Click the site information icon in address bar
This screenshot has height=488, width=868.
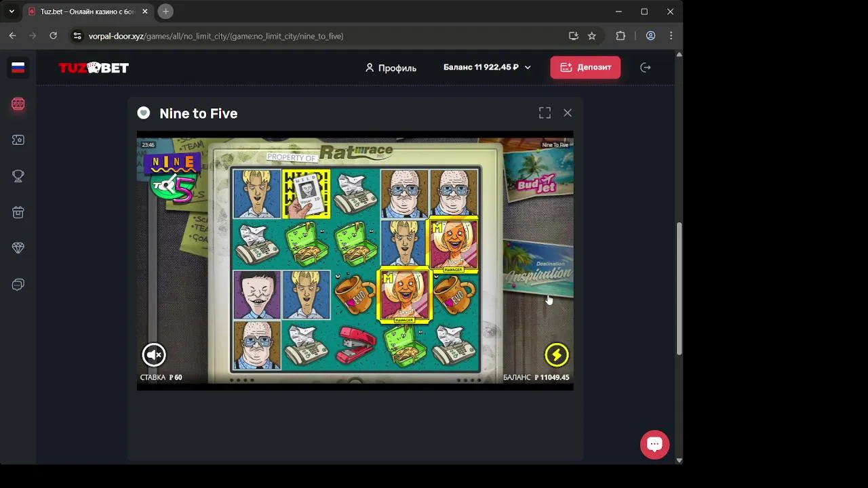[77, 36]
